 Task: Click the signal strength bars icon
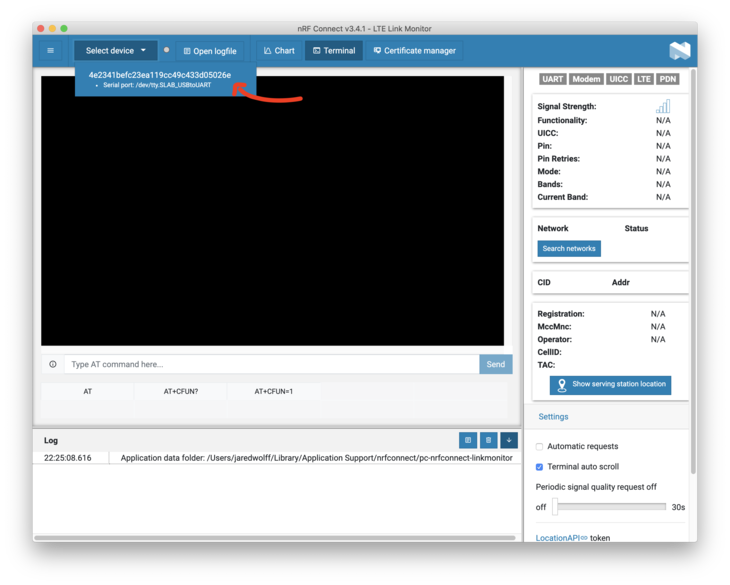[x=663, y=106]
